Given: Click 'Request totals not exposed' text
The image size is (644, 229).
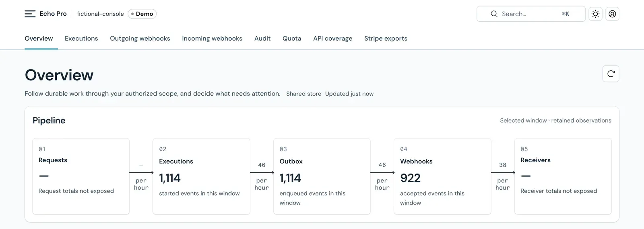Looking at the screenshot, I should coord(76,191).
